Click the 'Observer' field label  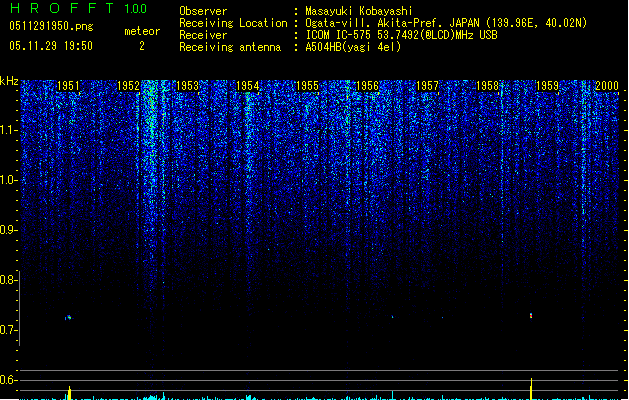click(203, 11)
